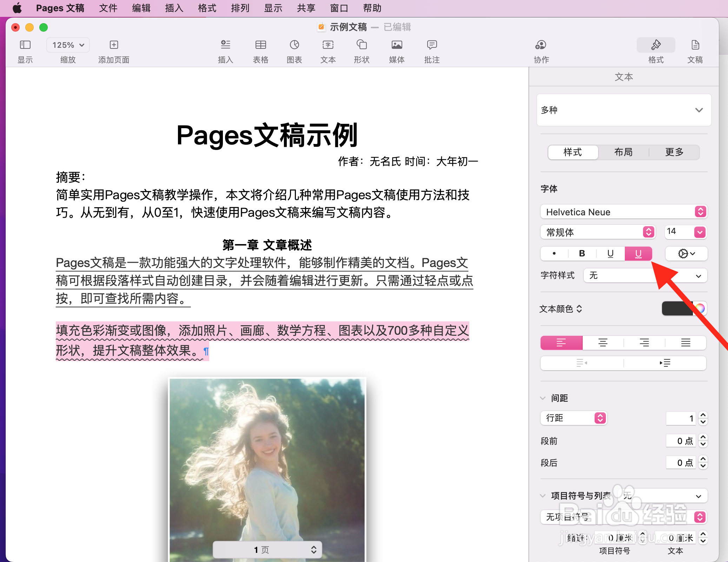The height and width of the screenshot is (562, 728).
Task: Click the page 1 页 navigator
Action: point(267,550)
